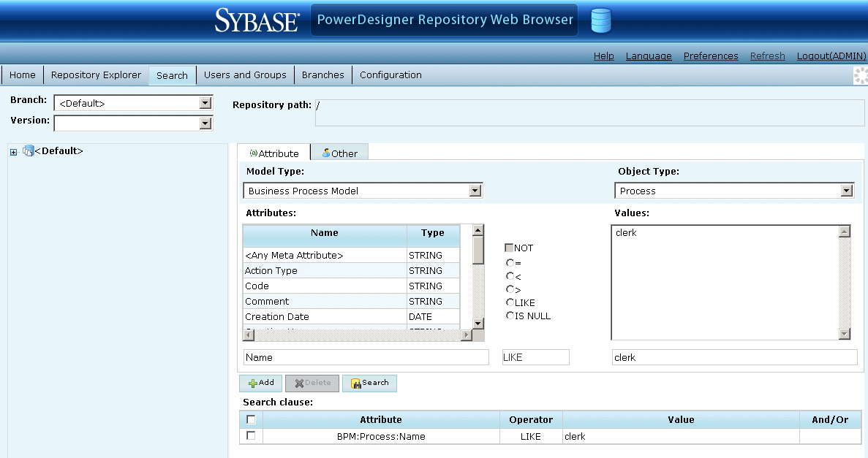Switch to the Other tab
The image size is (868, 458).
click(339, 153)
